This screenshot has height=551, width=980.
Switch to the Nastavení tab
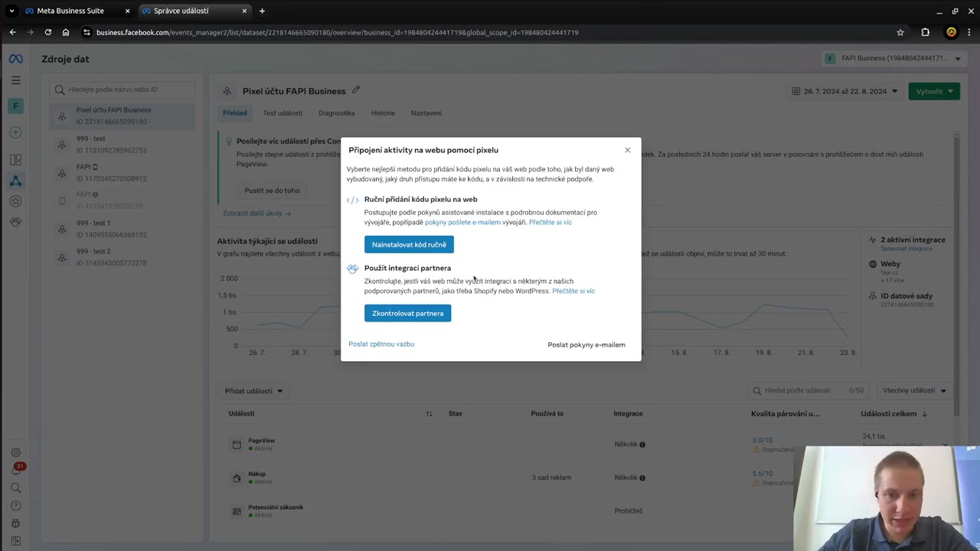tap(426, 113)
